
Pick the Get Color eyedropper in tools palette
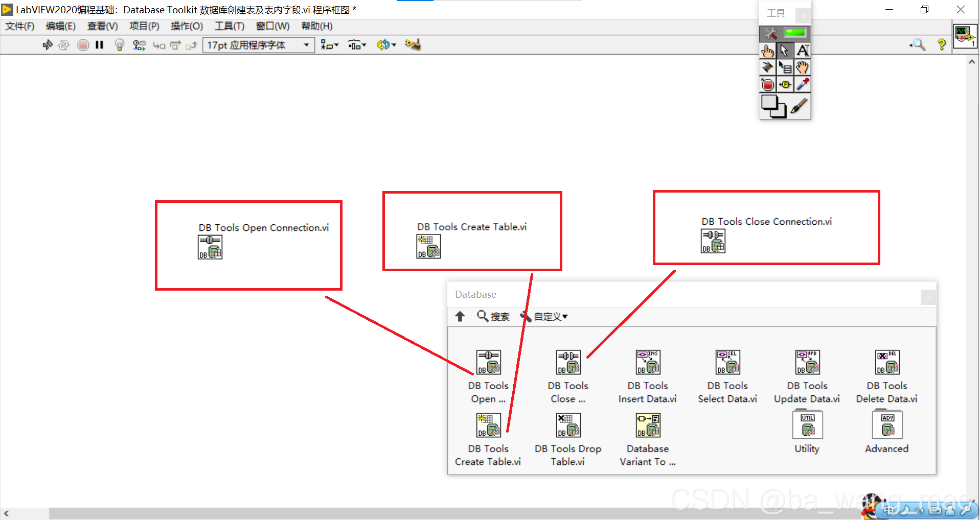[802, 84]
